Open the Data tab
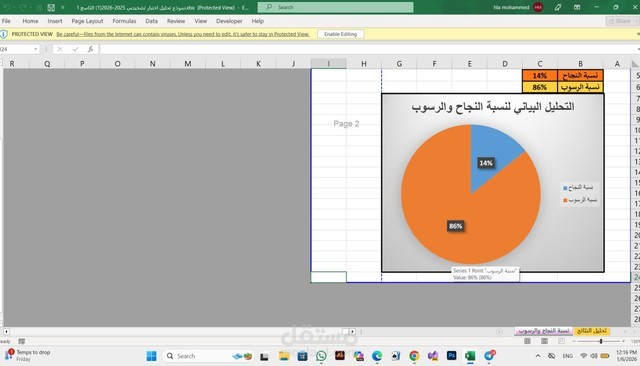Viewport: 640px width, 366px height. [151, 21]
